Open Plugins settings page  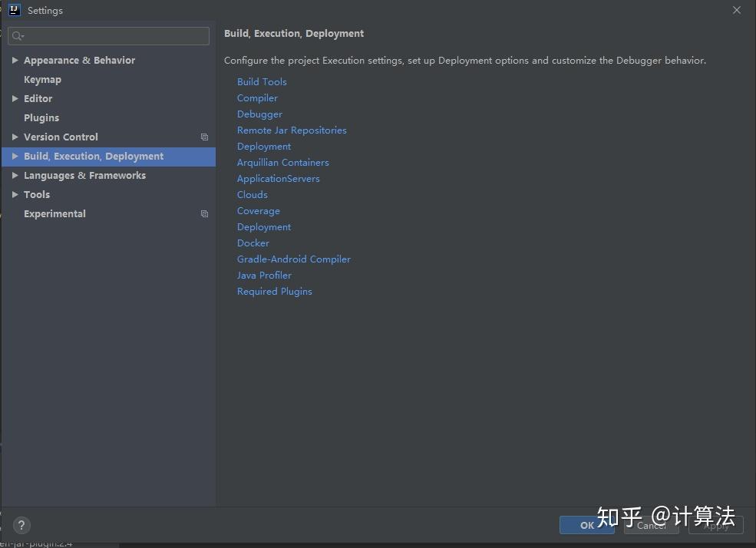coord(41,118)
